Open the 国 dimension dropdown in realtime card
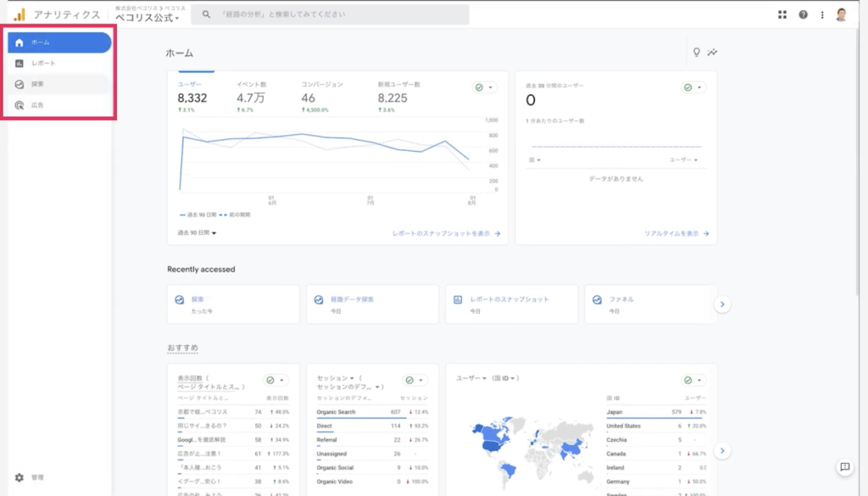This screenshot has height=496, width=868. tap(534, 160)
